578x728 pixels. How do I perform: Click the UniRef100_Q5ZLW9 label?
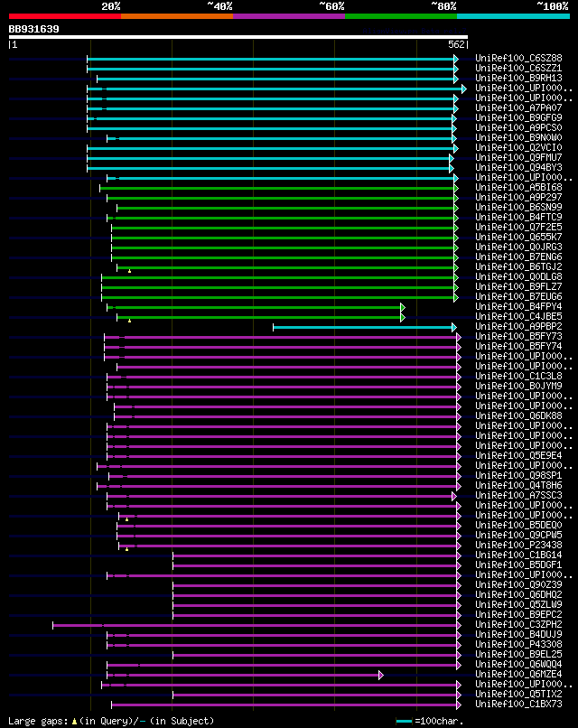(x=518, y=604)
